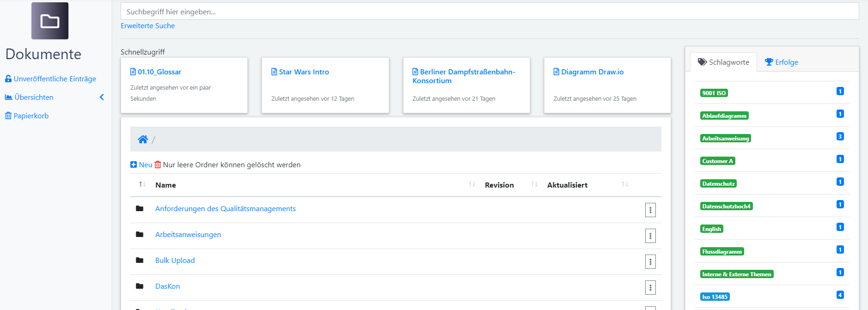
Task: Switch to the Schlagworte tab
Action: [x=723, y=62]
